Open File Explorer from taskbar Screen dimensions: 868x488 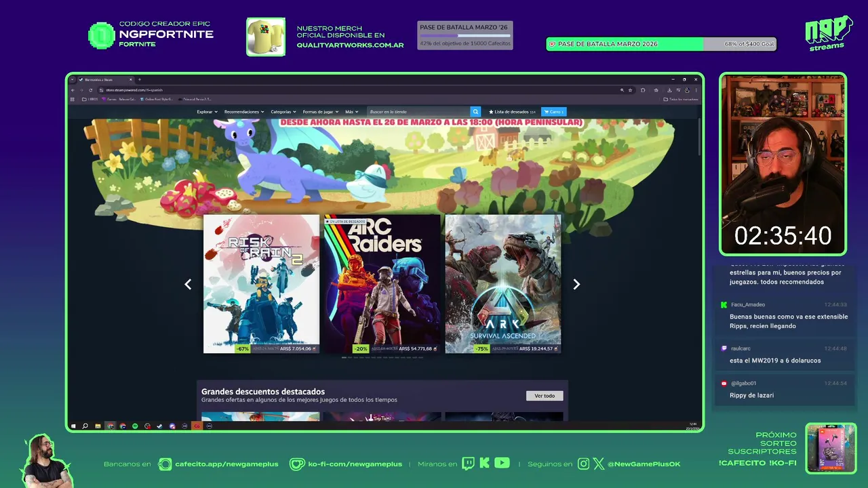point(98,426)
